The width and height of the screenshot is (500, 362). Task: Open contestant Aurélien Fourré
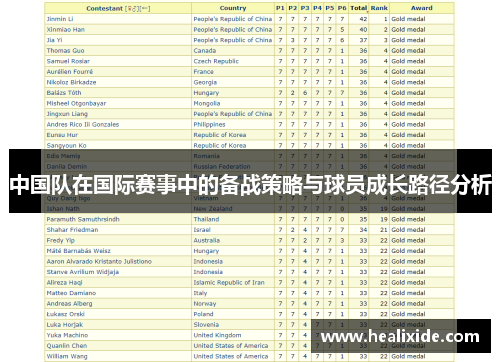pos(70,72)
